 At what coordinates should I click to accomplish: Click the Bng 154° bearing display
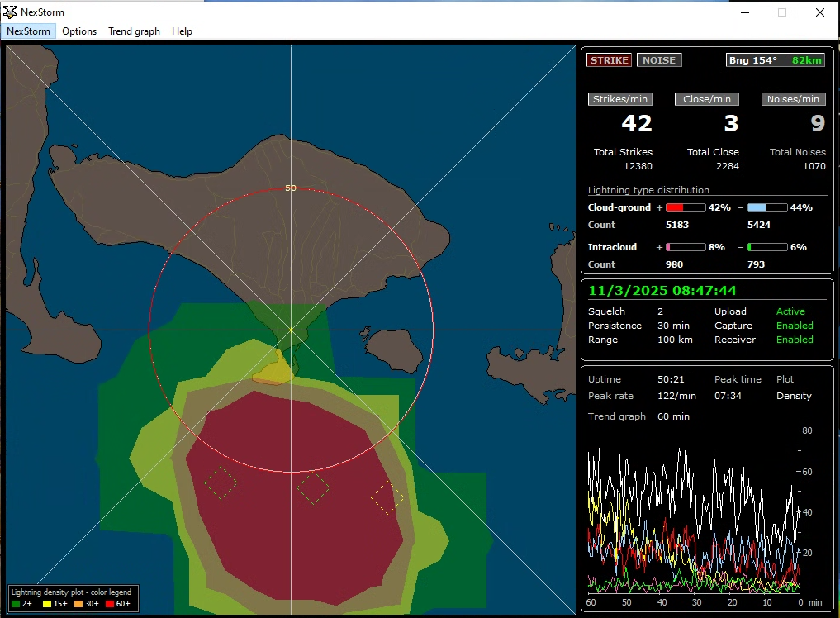point(752,60)
